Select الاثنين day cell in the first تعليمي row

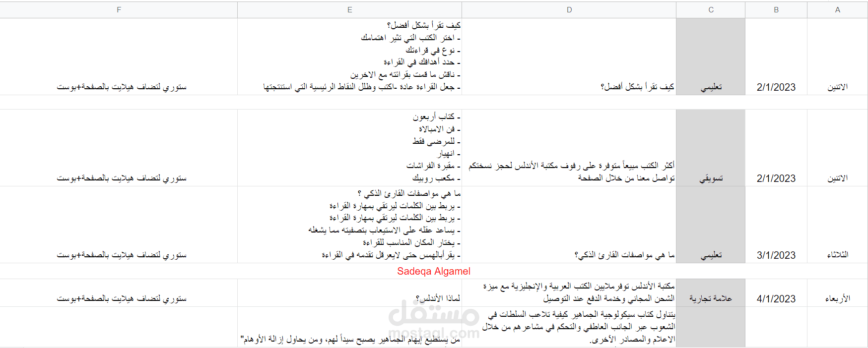tap(837, 57)
